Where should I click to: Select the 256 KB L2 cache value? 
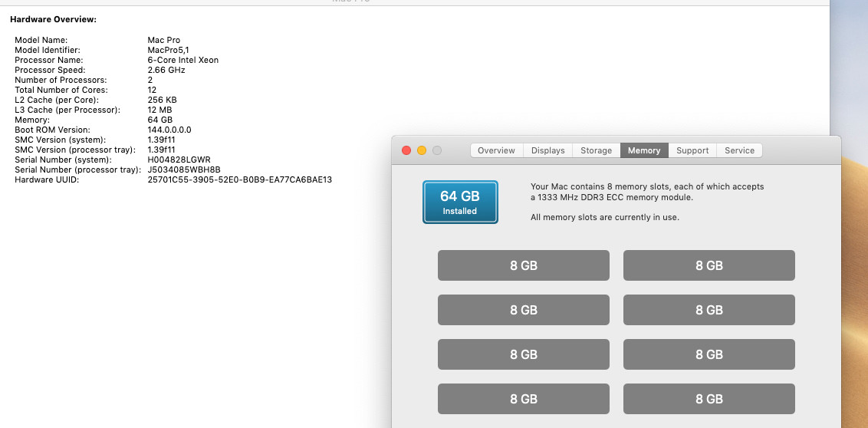point(163,100)
